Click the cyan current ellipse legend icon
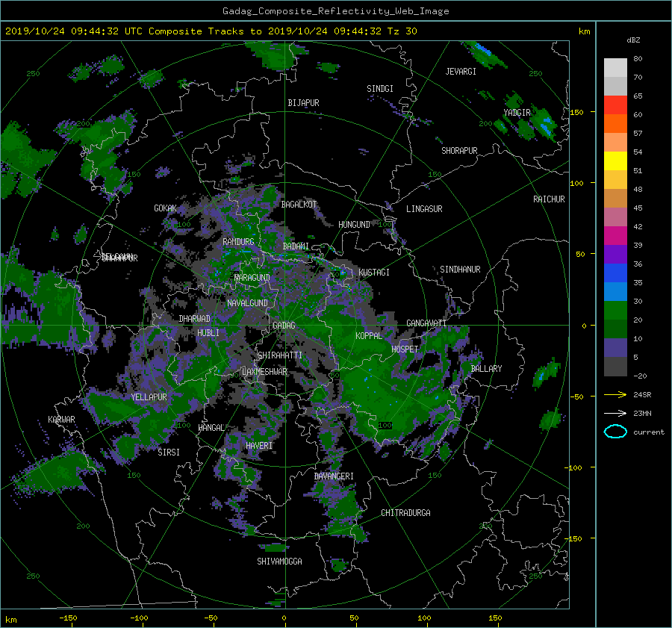The width and height of the screenshot is (672, 628). pos(615,432)
